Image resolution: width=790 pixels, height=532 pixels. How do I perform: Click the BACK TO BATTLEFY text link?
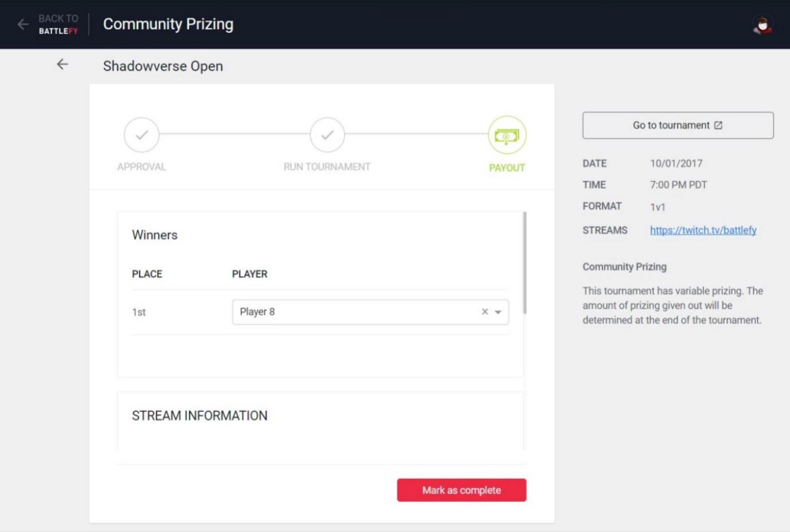[x=58, y=24]
